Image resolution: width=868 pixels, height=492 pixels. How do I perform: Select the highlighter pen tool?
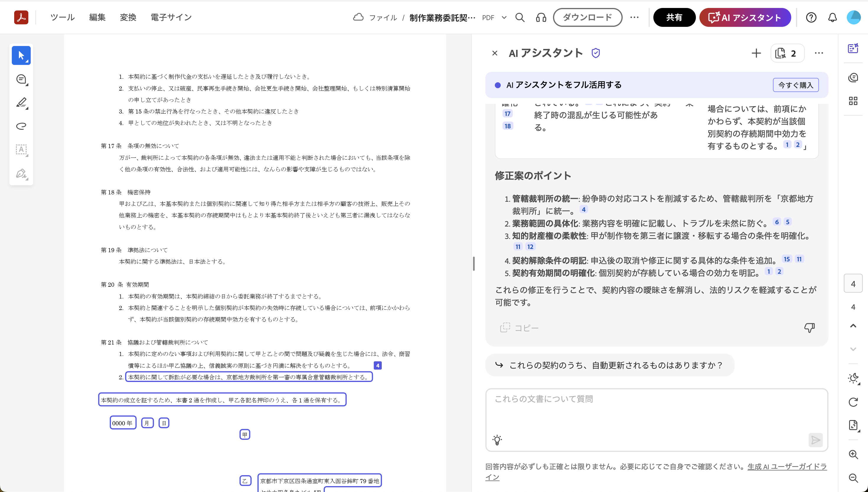coord(21,102)
